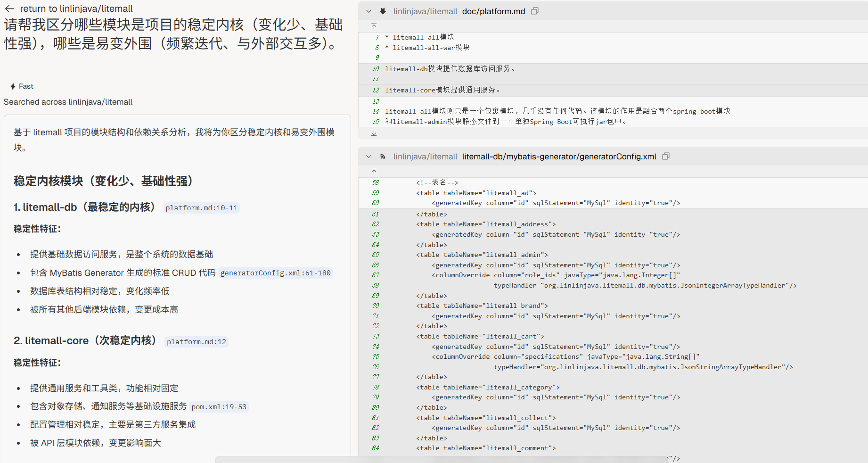
Task: Open the generatorConfig.xml:61-180 citation
Action: [275, 273]
